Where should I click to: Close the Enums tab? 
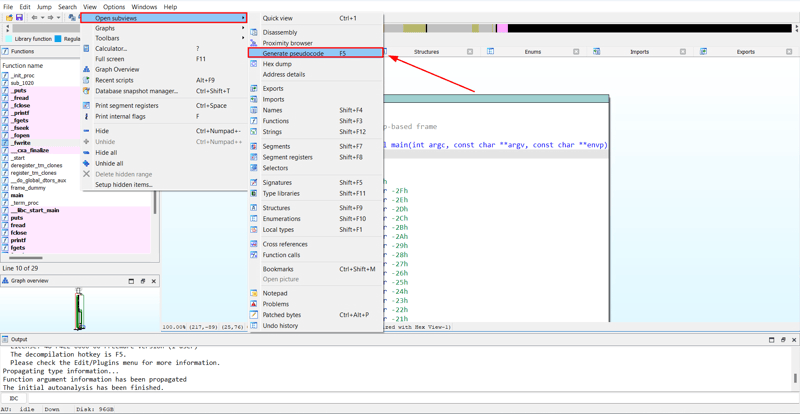[576, 52]
